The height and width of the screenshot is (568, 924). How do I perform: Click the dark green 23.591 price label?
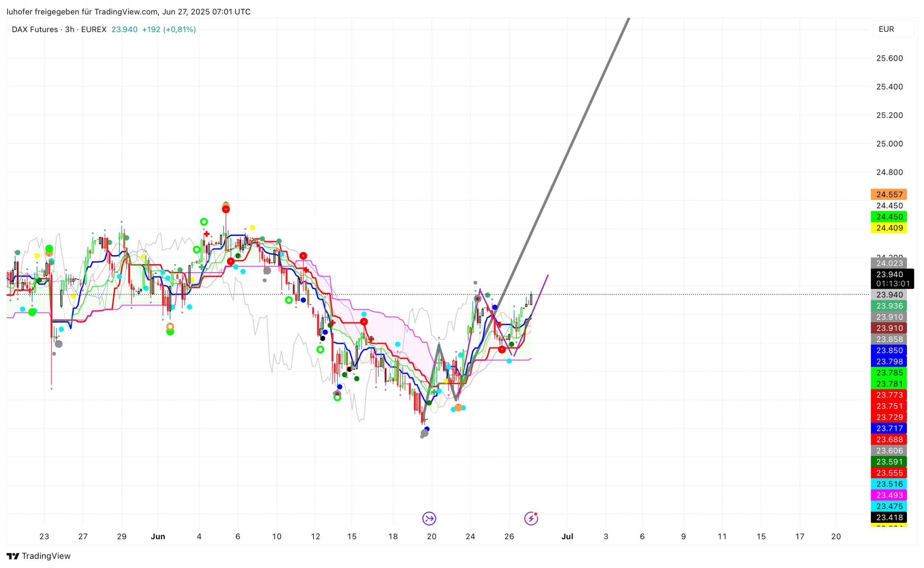click(889, 462)
